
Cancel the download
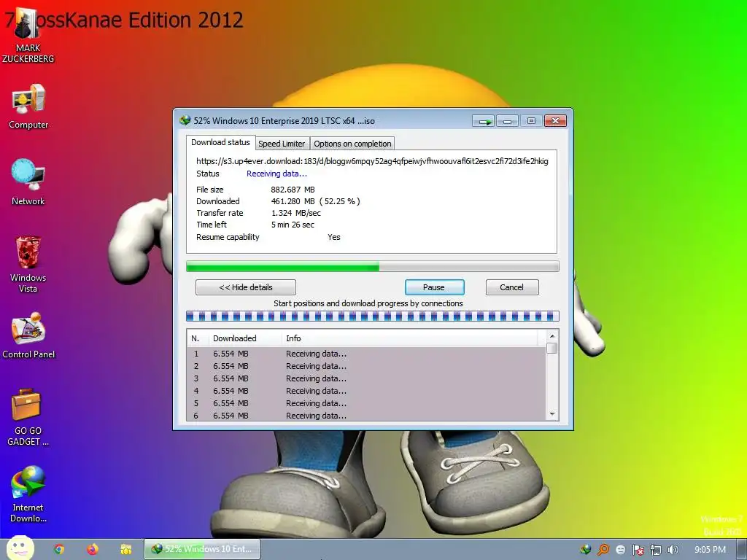point(511,287)
